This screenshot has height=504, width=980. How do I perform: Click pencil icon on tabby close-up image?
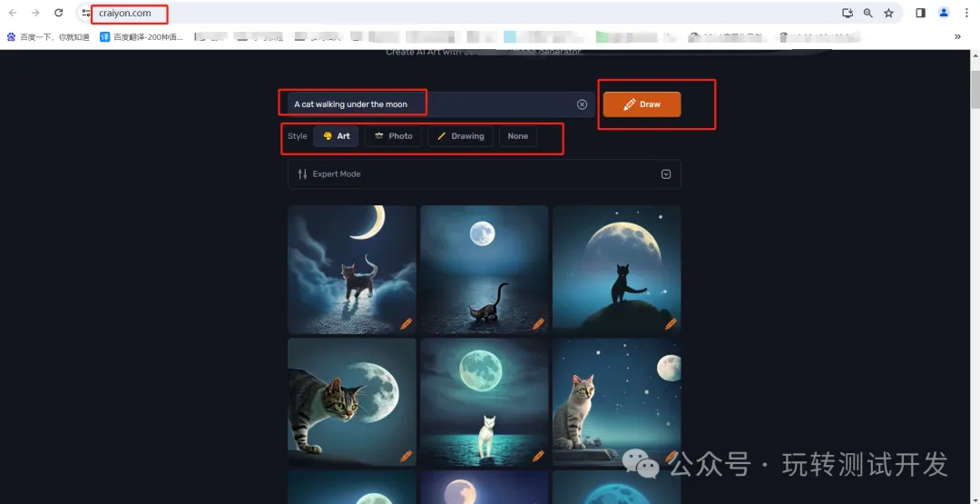407,457
